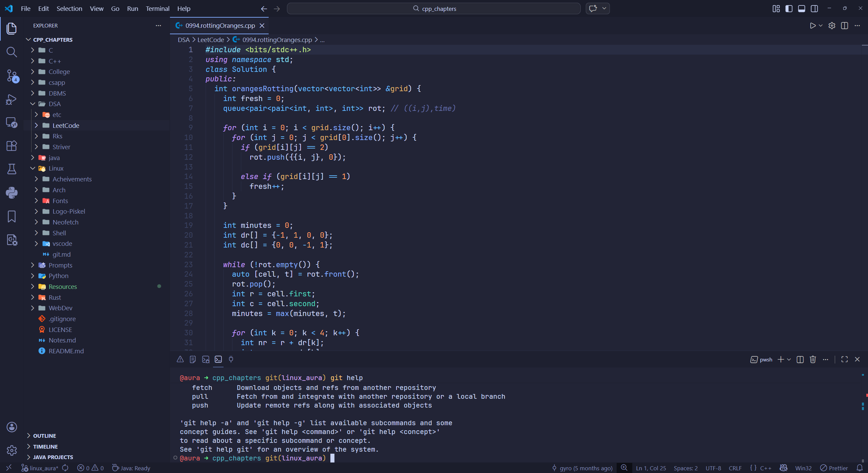Image resolution: width=868 pixels, height=473 pixels.
Task: Open the Terminal menu
Action: pyautogui.click(x=157, y=9)
